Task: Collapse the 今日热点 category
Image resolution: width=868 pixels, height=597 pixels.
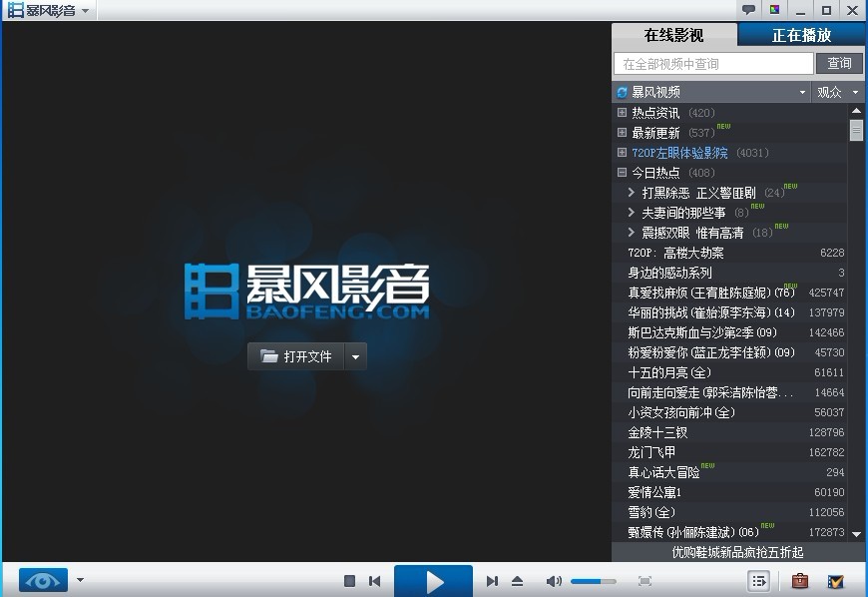Action: [x=623, y=173]
